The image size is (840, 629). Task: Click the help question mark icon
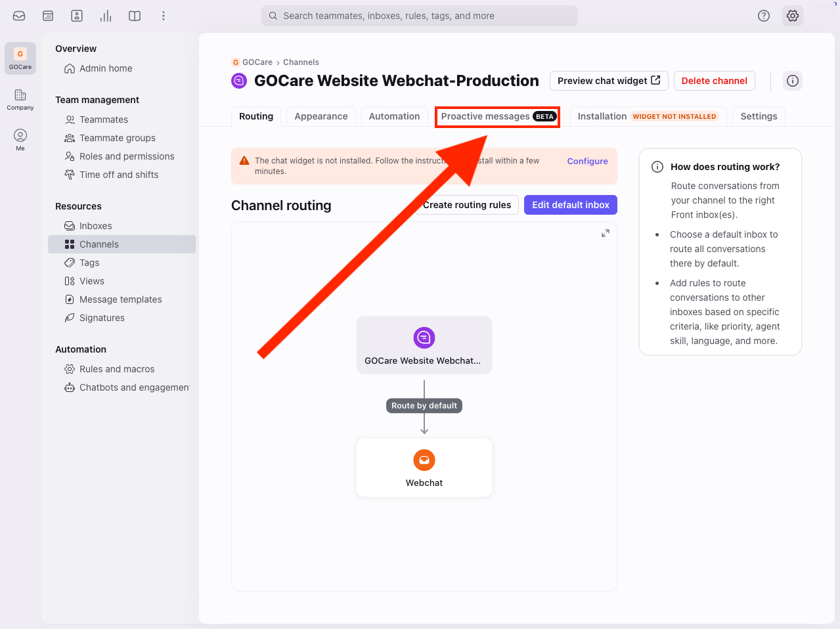(x=764, y=16)
